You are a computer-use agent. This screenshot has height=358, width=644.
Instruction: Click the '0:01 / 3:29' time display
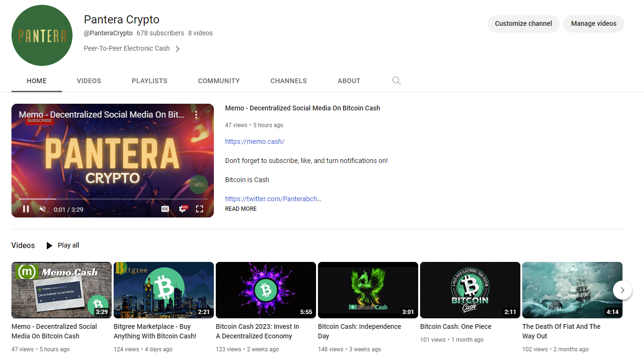click(68, 209)
